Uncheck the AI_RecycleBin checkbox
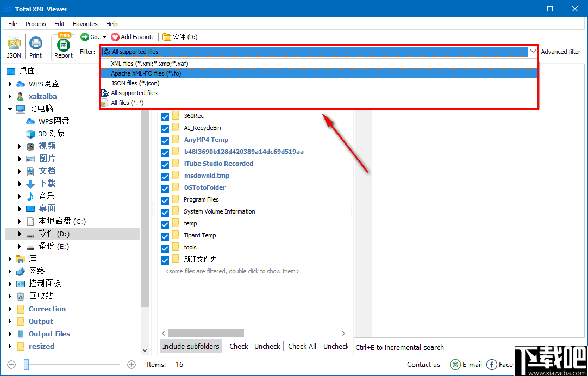The height and width of the screenshot is (376, 588). [165, 129]
